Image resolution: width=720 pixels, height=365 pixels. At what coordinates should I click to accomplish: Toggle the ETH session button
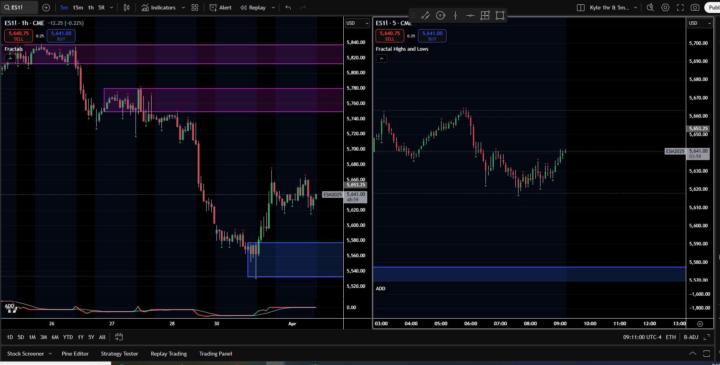click(x=671, y=337)
